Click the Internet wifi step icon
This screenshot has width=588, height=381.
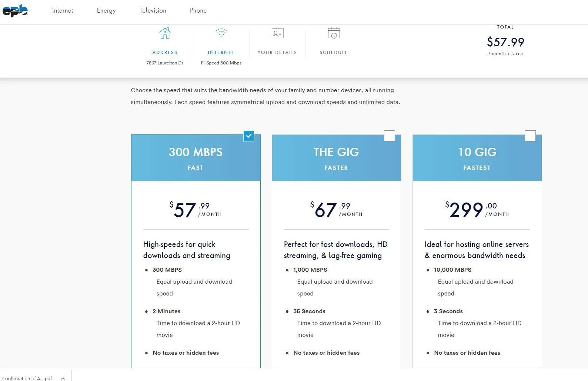click(221, 33)
